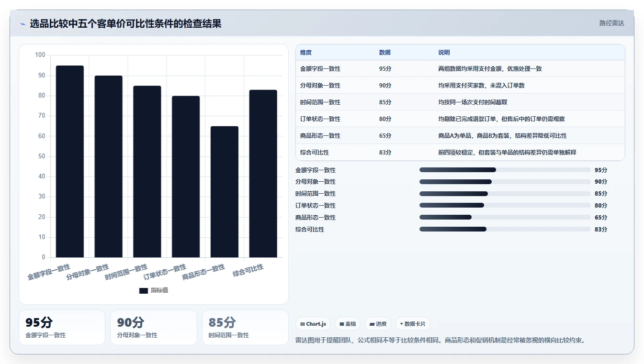The image size is (644, 364).
Task: Click the 维度 column header in the table
Action: click(x=306, y=53)
